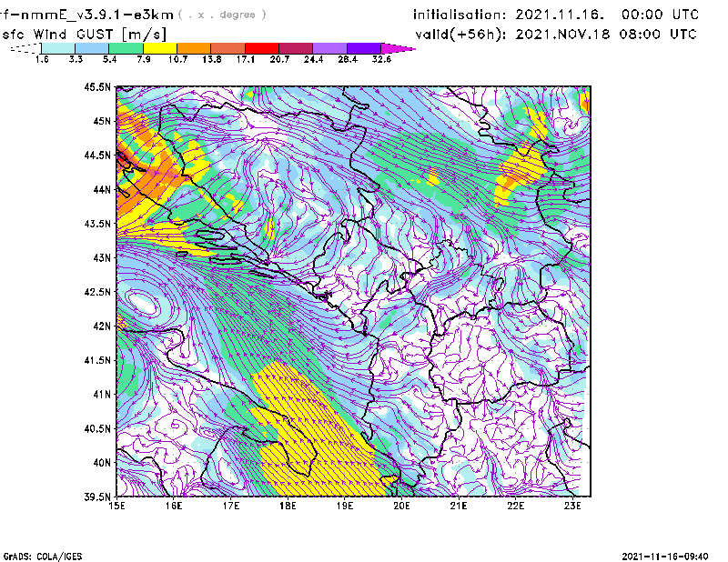Click the crimson 20.7–24.4 legend swatch

[x=296, y=48]
